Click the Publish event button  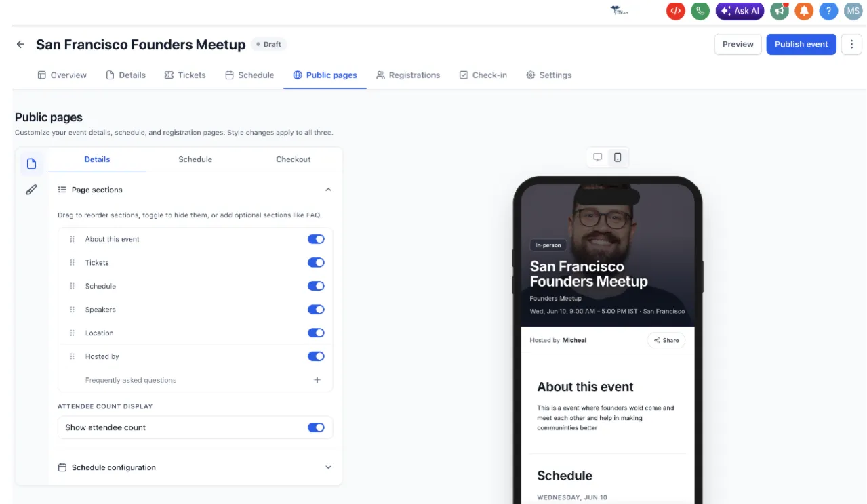tap(801, 44)
